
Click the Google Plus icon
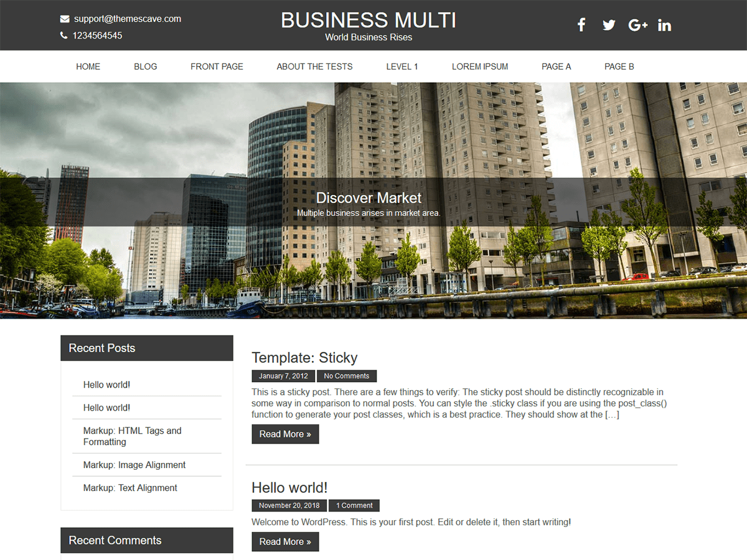click(637, 25)
